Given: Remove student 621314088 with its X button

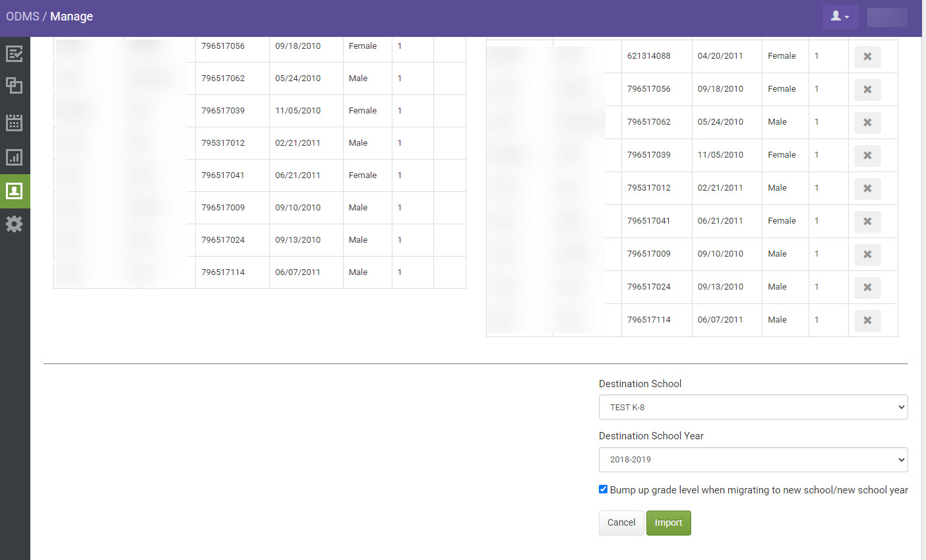Looking at the screenshot, I should click(867, 57).
